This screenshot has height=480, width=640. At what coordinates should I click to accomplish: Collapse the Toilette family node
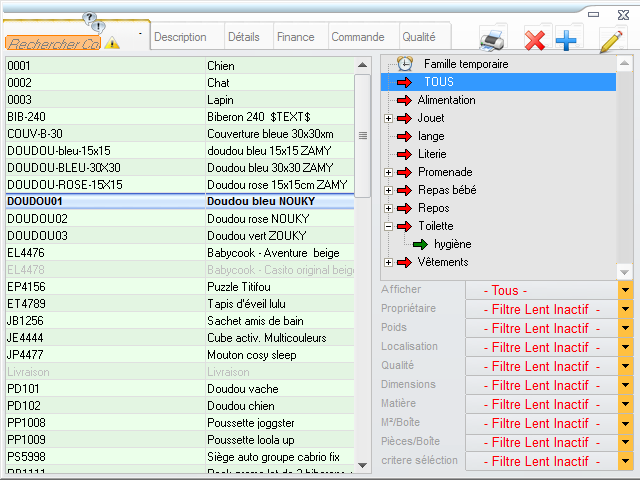click(x=389, y=226)
